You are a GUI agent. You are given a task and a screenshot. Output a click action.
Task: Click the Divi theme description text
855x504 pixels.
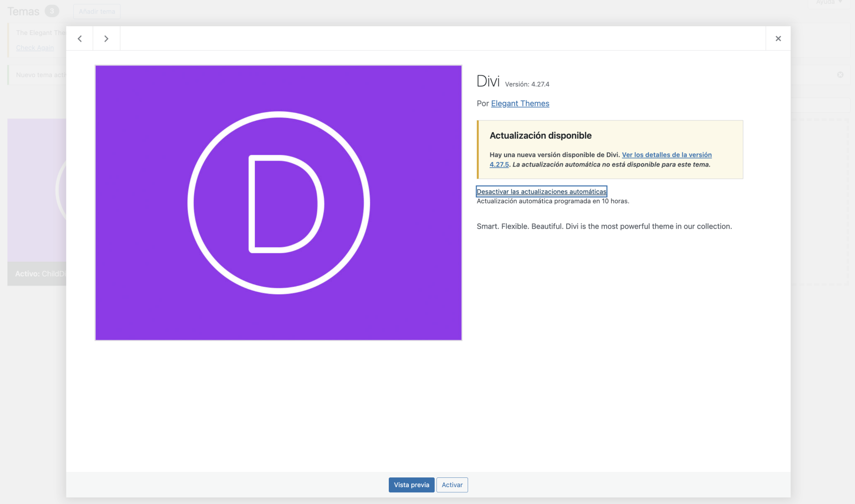tap(604, 226)
